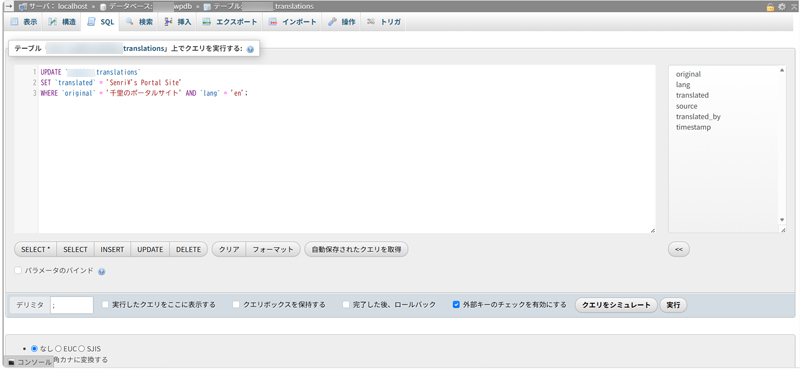Click the padlock icon in header

click(770, 7)
